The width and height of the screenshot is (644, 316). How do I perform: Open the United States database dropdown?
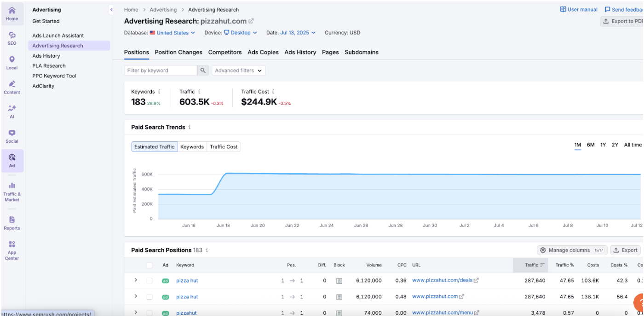pos(172,33)
